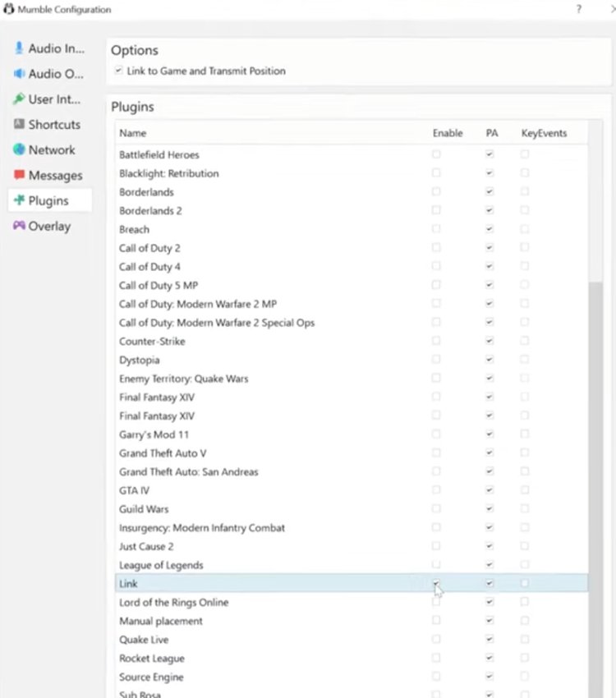Toggle KeyEvents checkbox for Link
616x698 pixels.
[x=525, y=583]
